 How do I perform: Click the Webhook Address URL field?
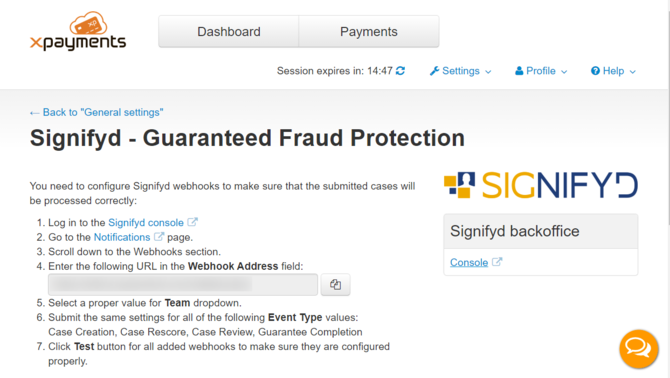183,284
